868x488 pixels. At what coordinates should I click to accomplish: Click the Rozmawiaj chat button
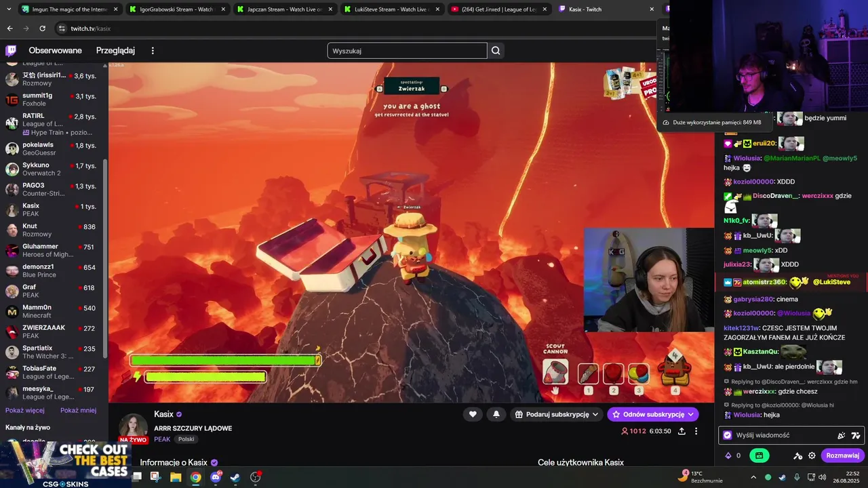842,455
